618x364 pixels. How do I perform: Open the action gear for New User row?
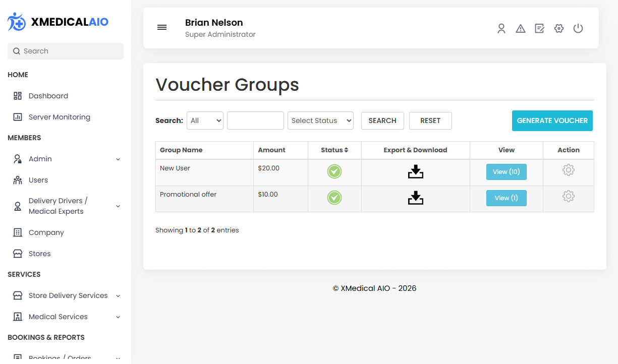click(x=569, y=170)
